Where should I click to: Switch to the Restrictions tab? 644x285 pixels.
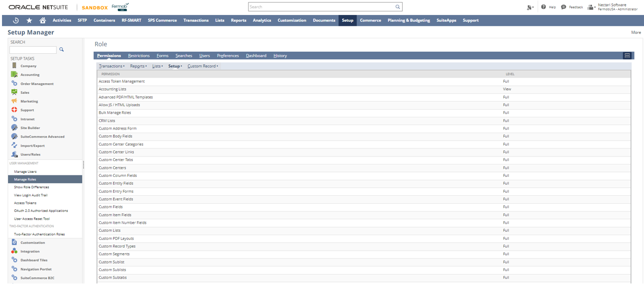click(139, 56)
